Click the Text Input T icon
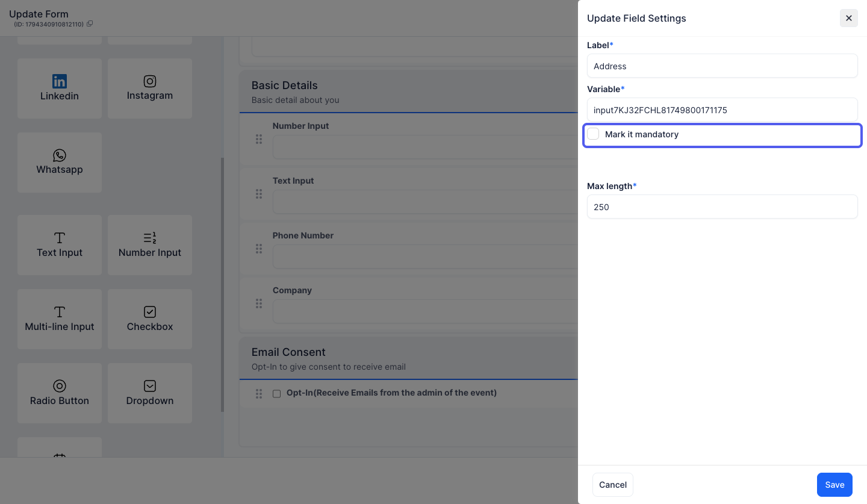This screenshot has width=867, height=504. 60,238
